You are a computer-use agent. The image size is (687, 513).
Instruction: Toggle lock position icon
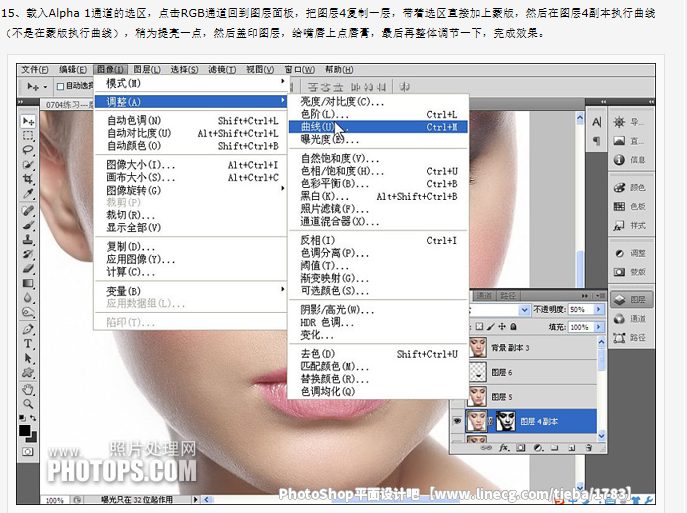[502, 326]
